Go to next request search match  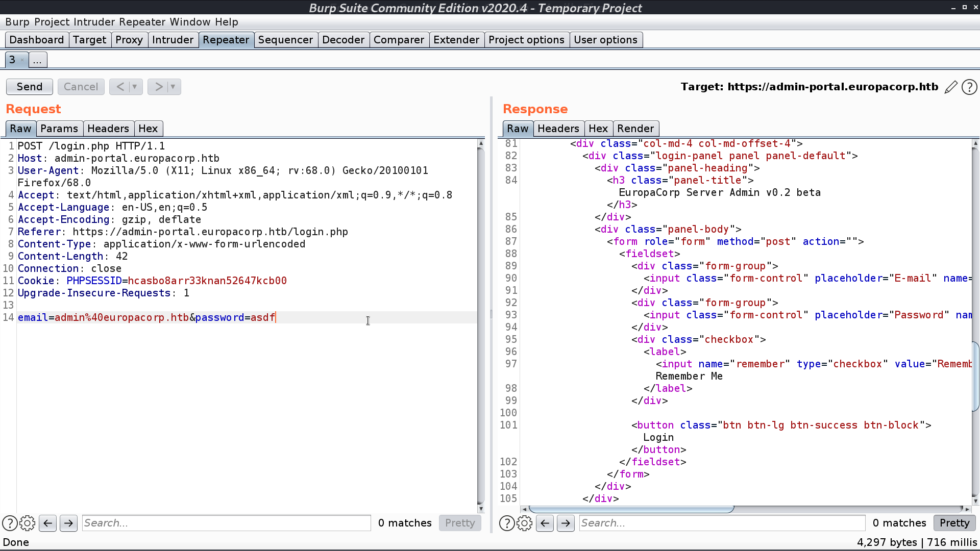pos(68,523)
